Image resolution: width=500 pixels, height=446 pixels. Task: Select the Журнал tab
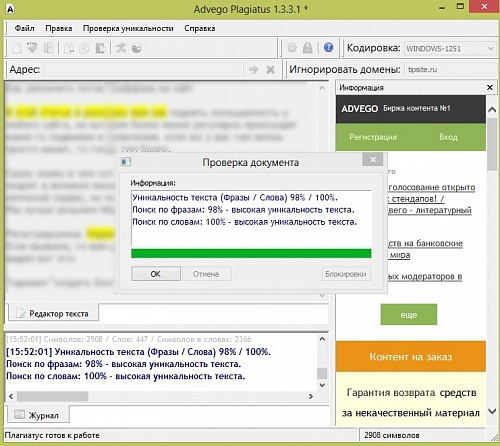pyautogui.click(x=38, y=415)
